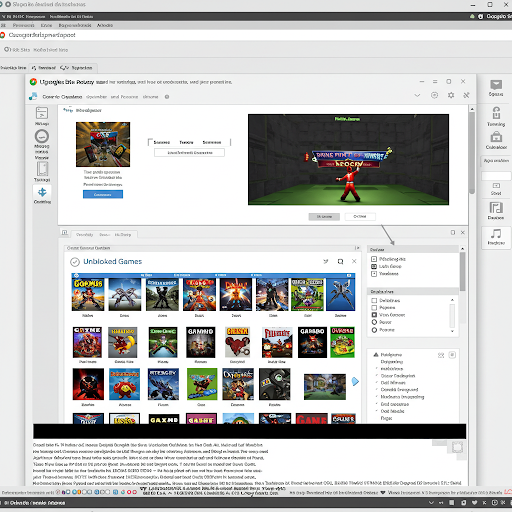Collapse the upper right panel with its header arrow
This screenshot has width=512, height=512.
pyautogui.click(x=462, y=249)
